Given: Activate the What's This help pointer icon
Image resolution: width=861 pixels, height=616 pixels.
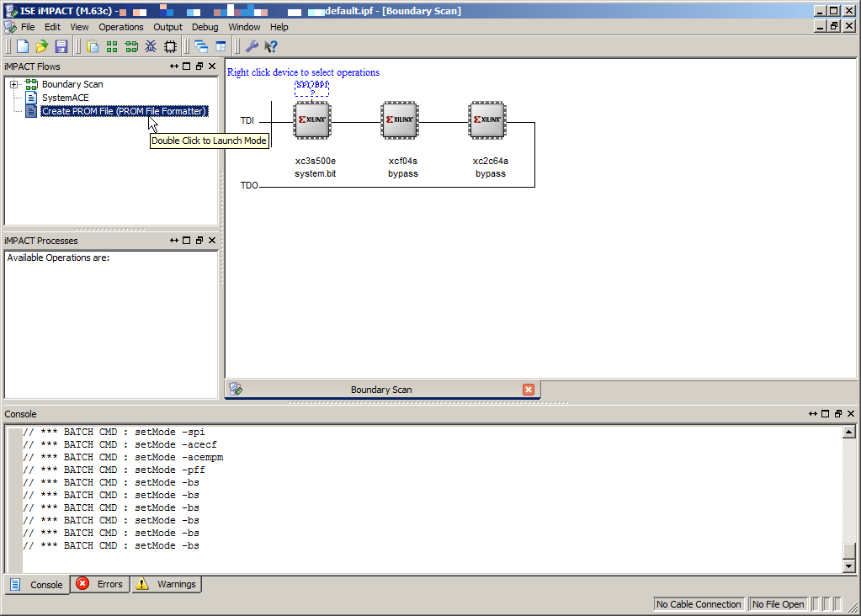Looking at the screenshot, I should pos(271,46).
